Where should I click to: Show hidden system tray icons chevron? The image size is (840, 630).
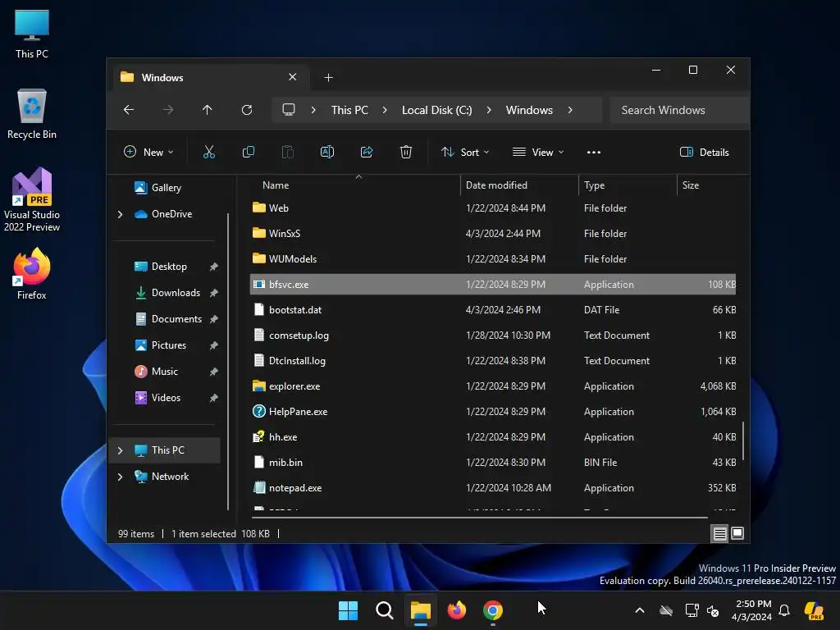click(x=640, y=610)
